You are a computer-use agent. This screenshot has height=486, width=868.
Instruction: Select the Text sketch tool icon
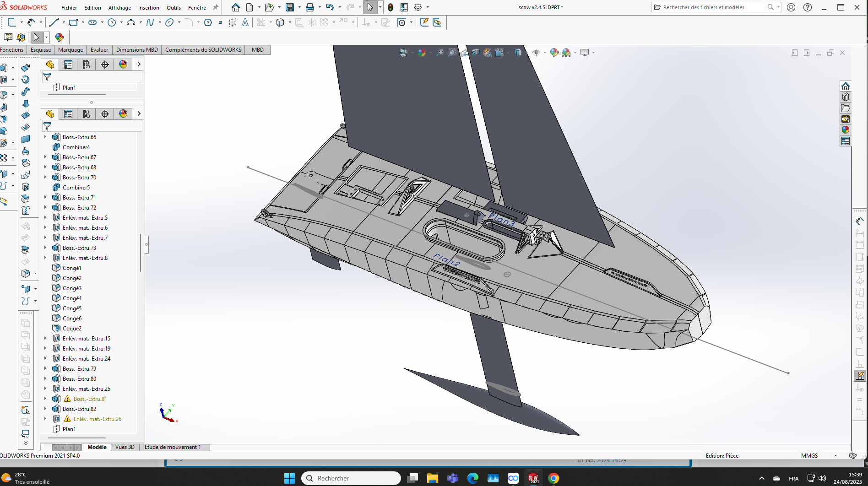tap(245, 22)
